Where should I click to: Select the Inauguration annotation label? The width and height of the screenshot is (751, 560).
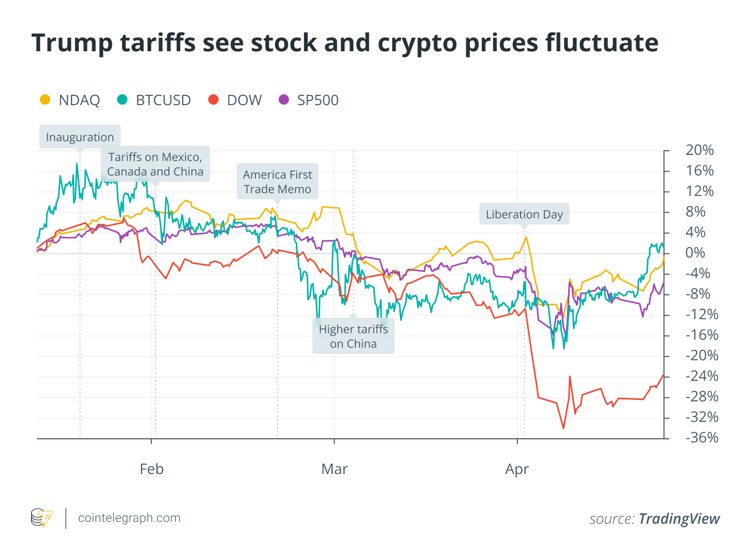click(80, 137)
